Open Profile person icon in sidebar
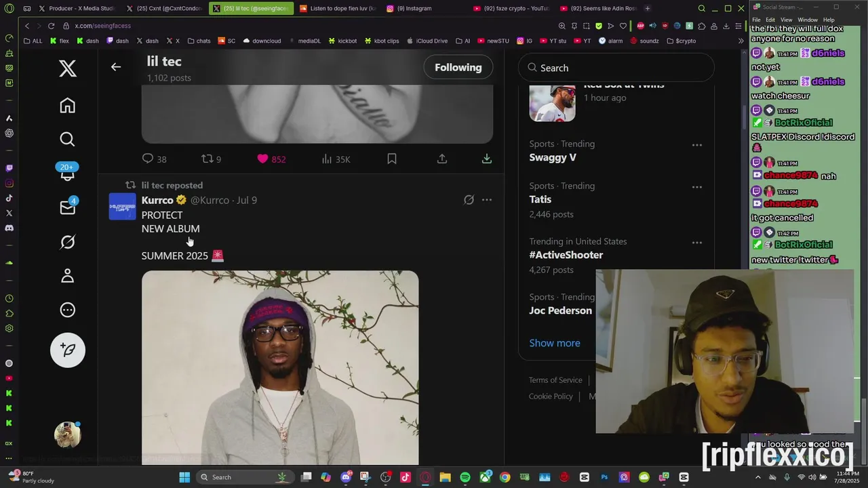 point(67,276)
